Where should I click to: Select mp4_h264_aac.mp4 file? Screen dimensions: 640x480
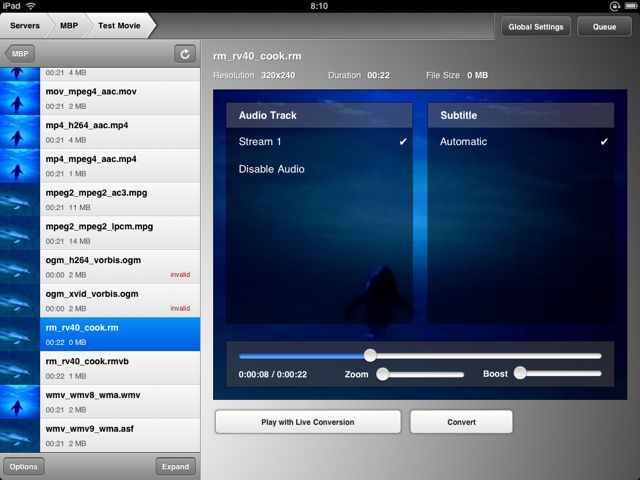(100, 132)
